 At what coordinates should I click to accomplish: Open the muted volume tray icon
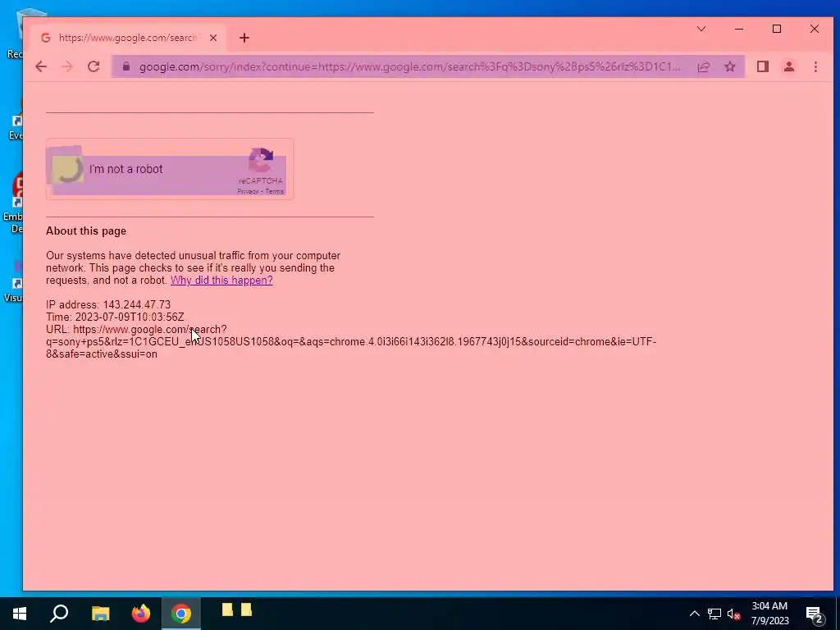point(734,614)
